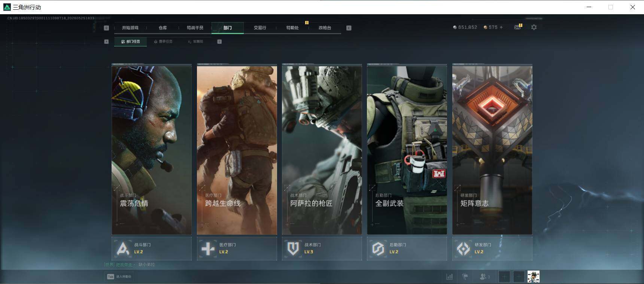Click the 跨越生命线 title text
Image resolution: width=644 pixels, height=284 pixels.
tap(223, 203)
